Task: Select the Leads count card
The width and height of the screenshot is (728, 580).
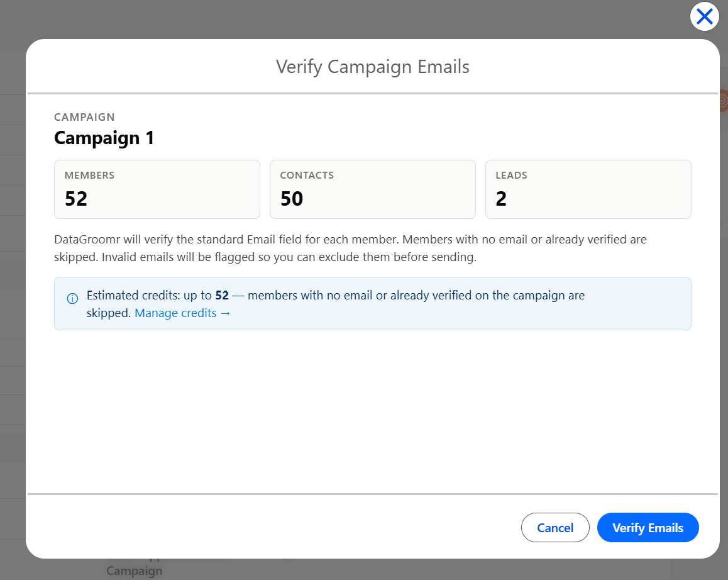Action: tap(588, 189)
